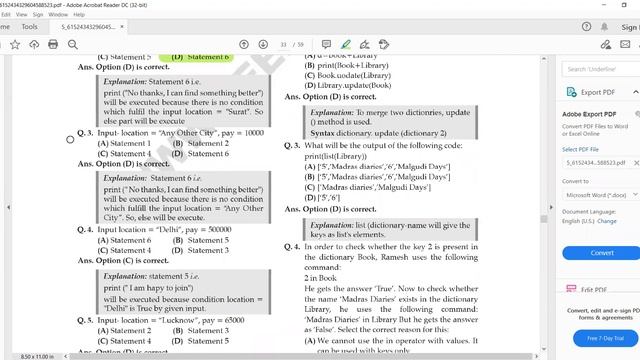The image size is (640, 360).
Task: Click the Edit PDF tool icon
Action: 571,289
